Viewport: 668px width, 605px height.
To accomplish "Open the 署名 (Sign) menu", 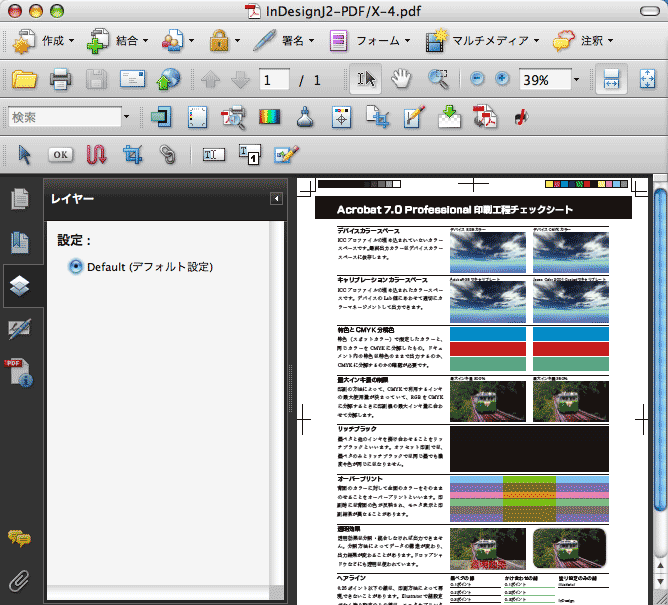I will (x=284, y=41).
